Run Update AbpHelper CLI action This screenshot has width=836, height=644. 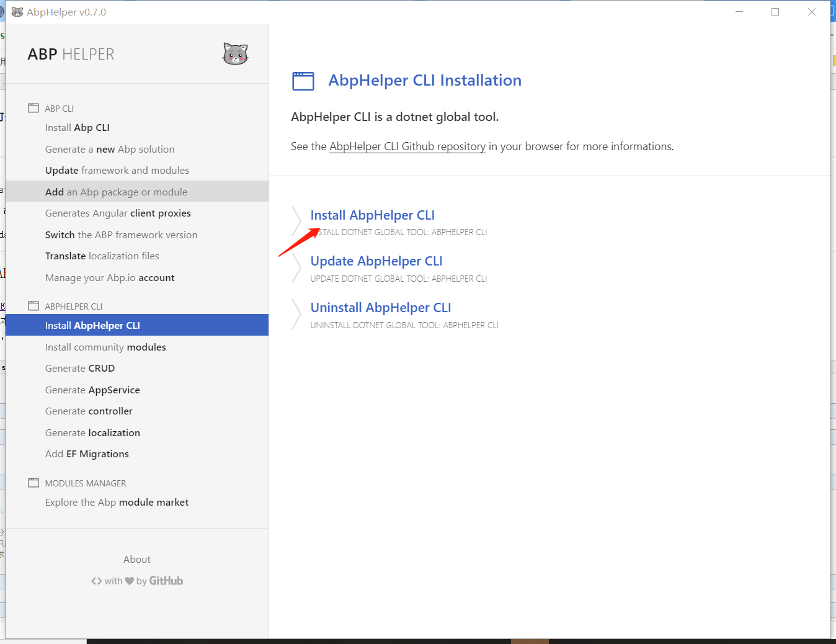point(376,261)
